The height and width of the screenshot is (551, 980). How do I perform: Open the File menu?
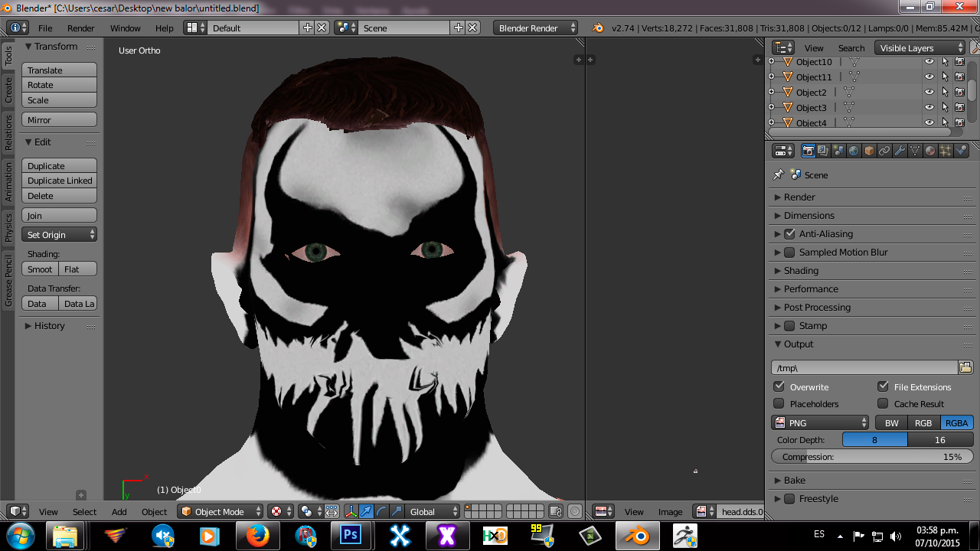click(45, 28)
